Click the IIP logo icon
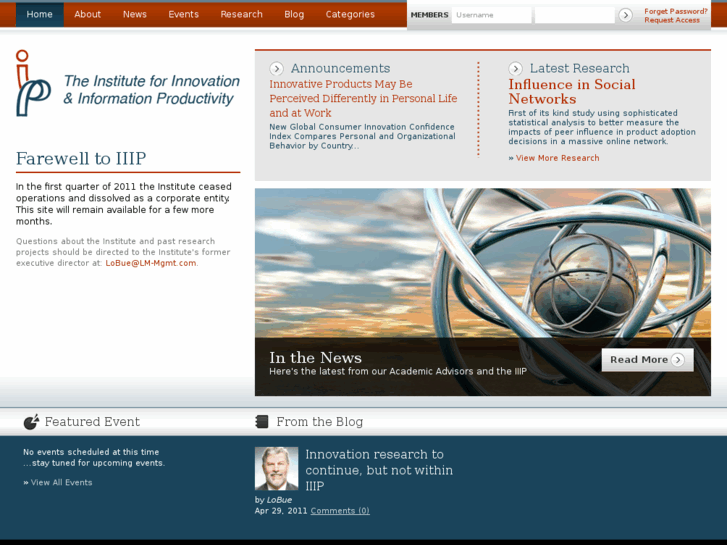The width and height of the screenshot is (727, 545). coord(33,83)
